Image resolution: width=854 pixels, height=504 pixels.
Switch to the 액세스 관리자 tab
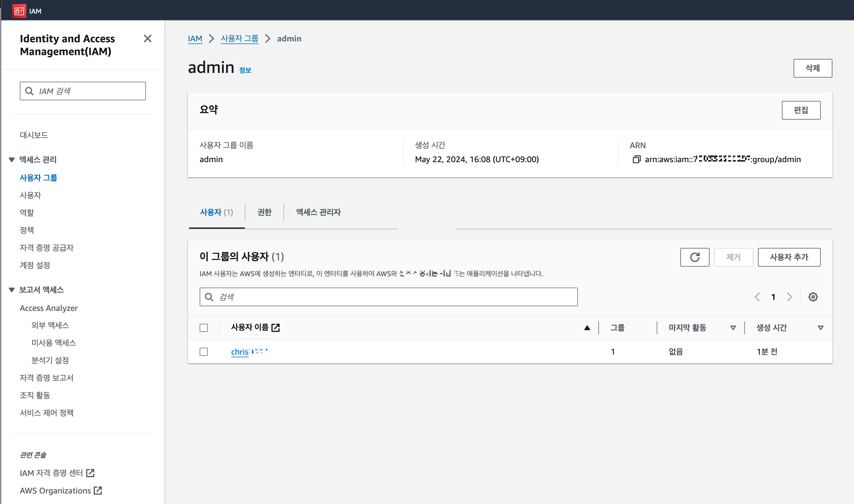(318, 212)
